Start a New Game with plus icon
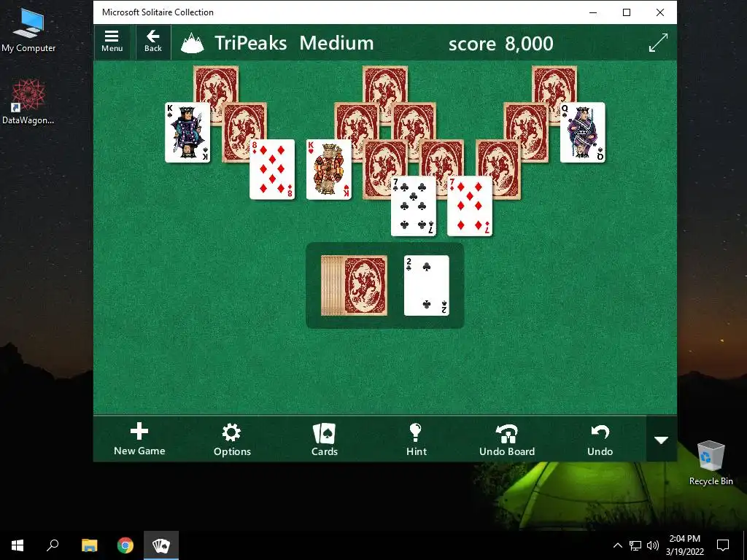 [x=139, y=439]
